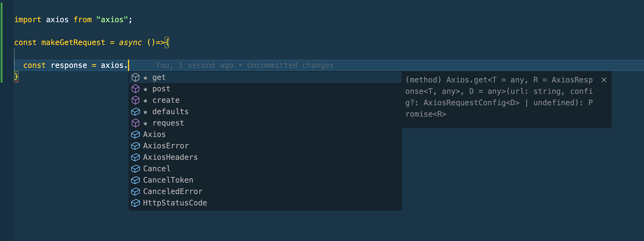Select AxiosError in the suggestion list
The image size is (644, 241).
tap(265, 146)
